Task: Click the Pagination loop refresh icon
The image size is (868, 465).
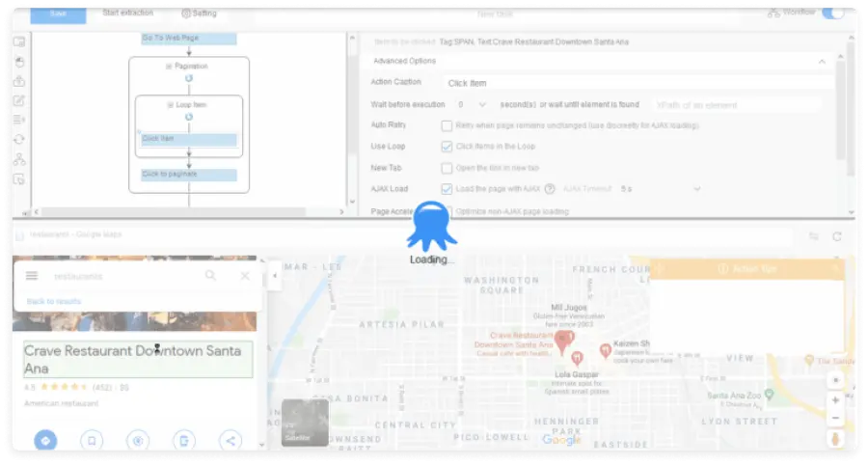Action: pos(189,78)
